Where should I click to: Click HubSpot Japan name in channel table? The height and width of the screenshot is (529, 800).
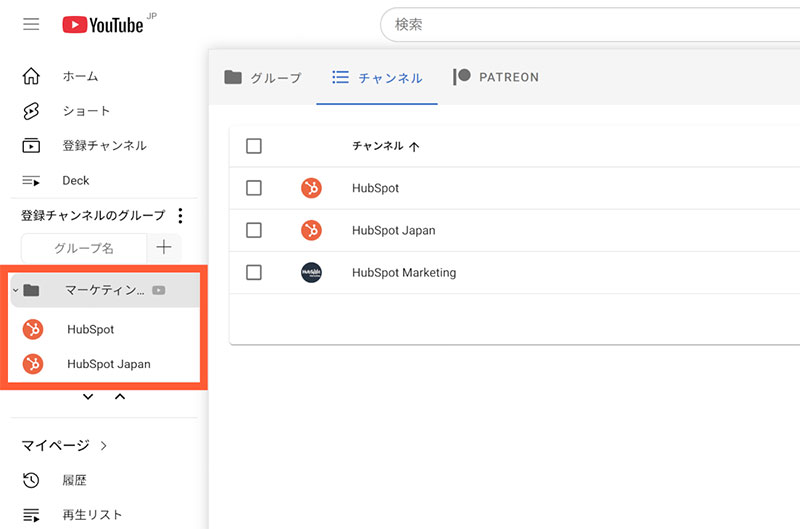pyautogui.click(x=393, y=231)
